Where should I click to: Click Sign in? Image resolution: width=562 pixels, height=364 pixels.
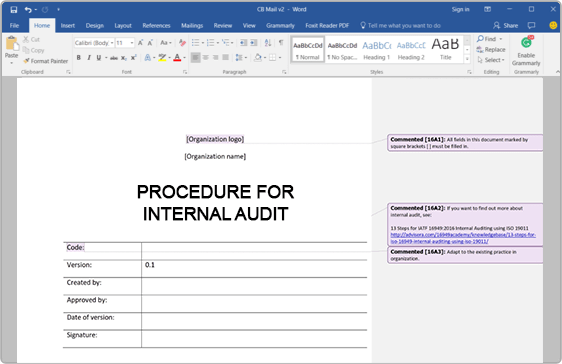pos(461,10)
